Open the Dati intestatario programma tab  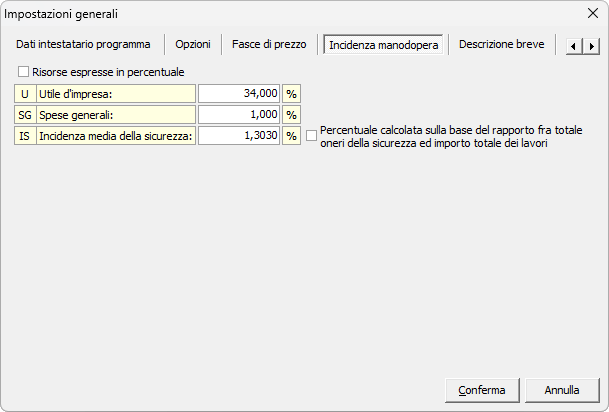(x=83, y=45)
